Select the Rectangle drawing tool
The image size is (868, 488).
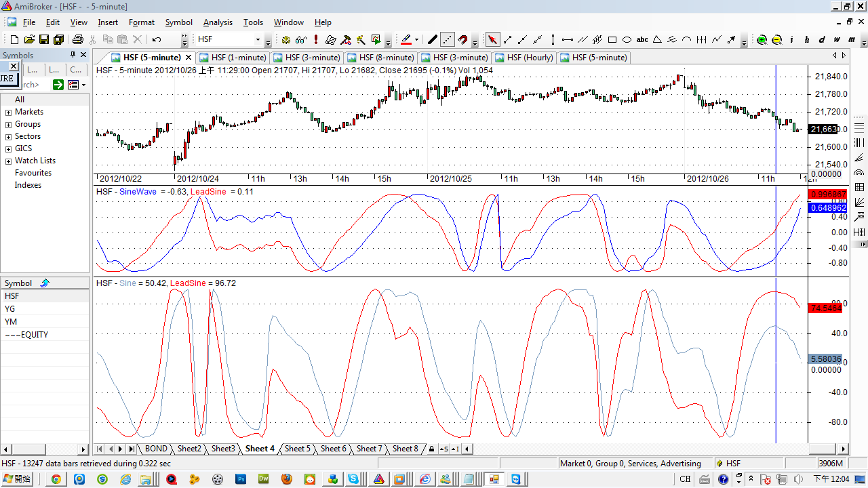612,40
